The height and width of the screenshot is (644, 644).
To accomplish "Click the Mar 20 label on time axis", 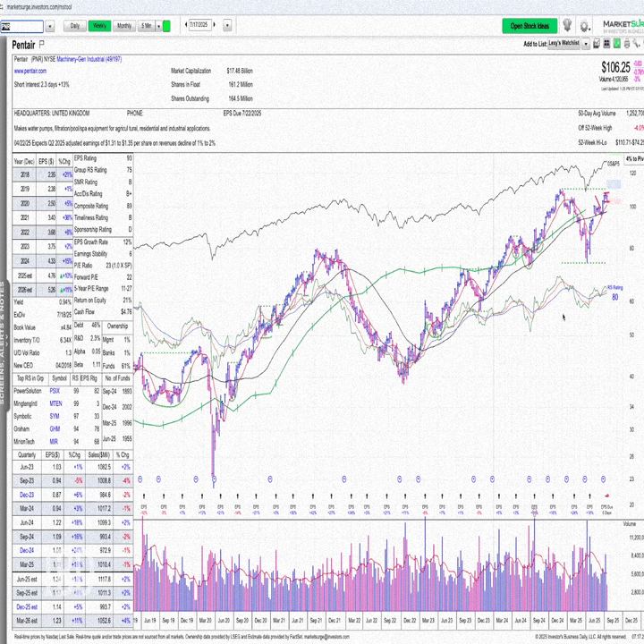I will (x=205, y=621).
